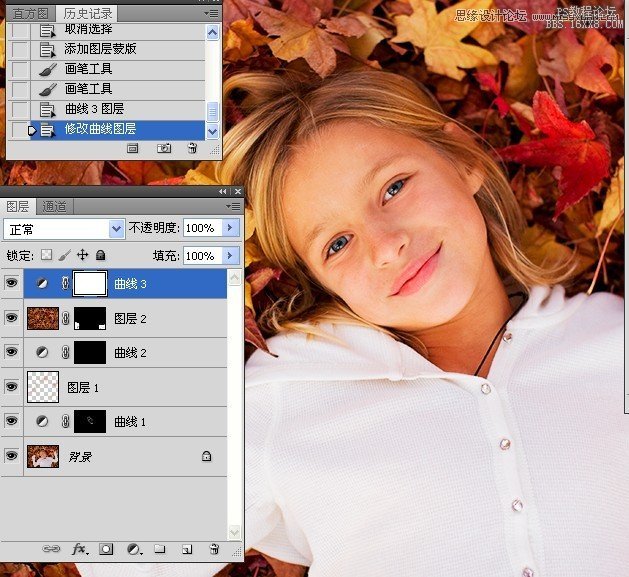
Task: Open blend mode dropdown showing 正常
Action: point(64,229)
